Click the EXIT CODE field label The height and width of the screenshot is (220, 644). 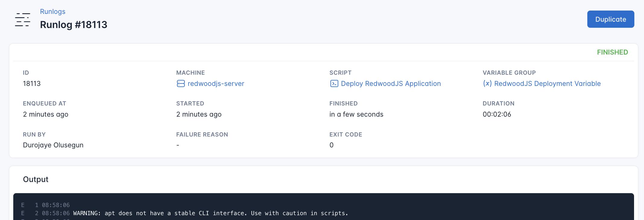tap(346, 134)
